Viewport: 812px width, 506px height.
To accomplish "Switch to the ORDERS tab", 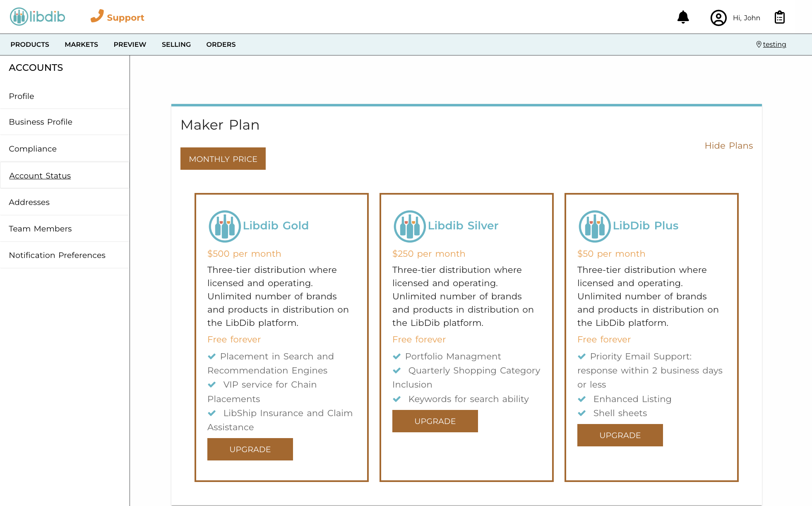I will [x=221, y=44].
